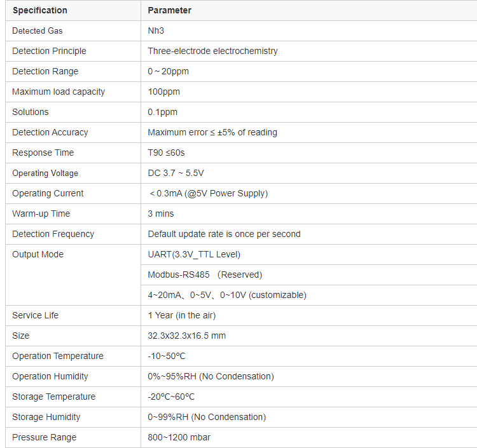
Task: Select the Nh3 detected gas value
Action: (x=156, y=31)
